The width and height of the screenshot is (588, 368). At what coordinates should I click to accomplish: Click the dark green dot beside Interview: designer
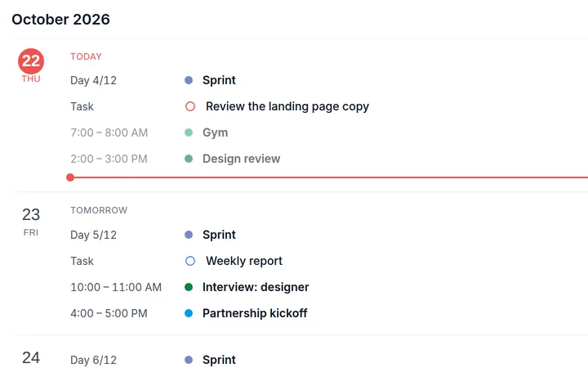[189, 287]
